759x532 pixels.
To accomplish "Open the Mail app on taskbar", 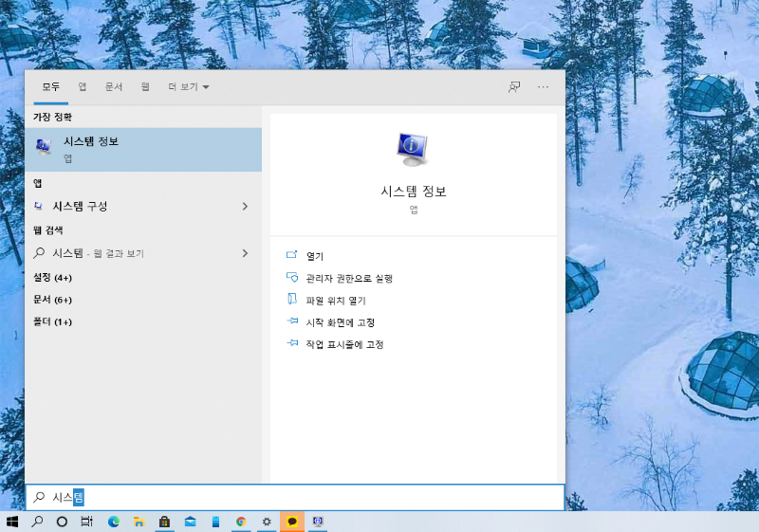I will [190, 522].
